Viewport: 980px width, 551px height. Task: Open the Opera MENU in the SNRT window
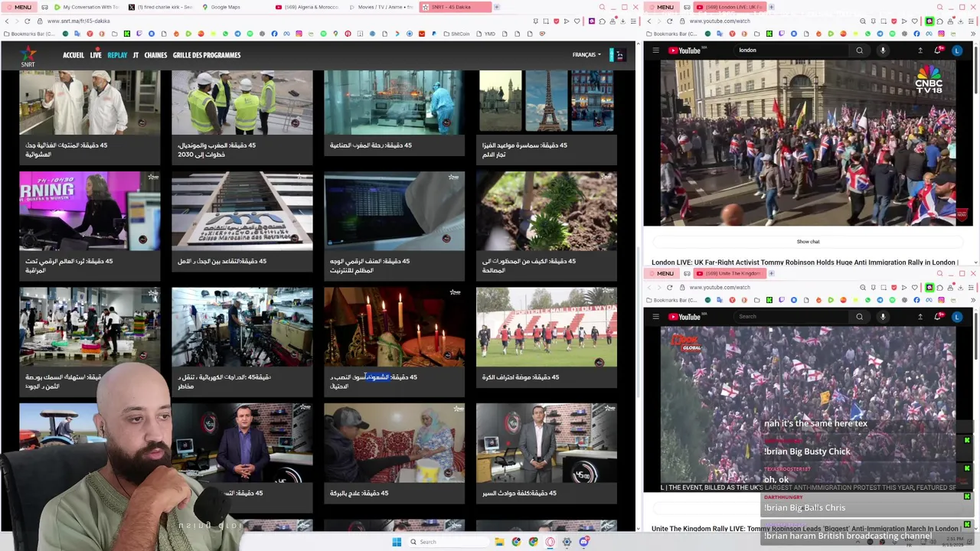(x=18, y=7)
